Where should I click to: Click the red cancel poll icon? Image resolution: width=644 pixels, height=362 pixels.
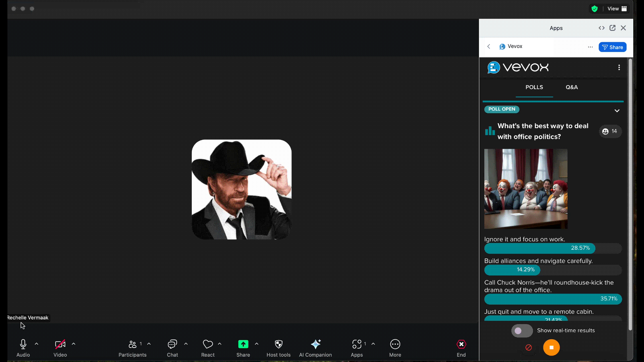pos(529,347)
